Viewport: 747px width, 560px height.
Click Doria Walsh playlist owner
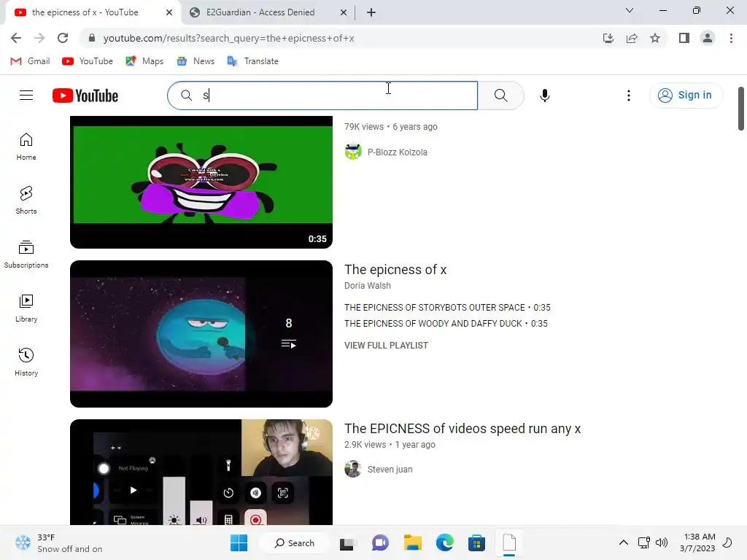[368, 286]
